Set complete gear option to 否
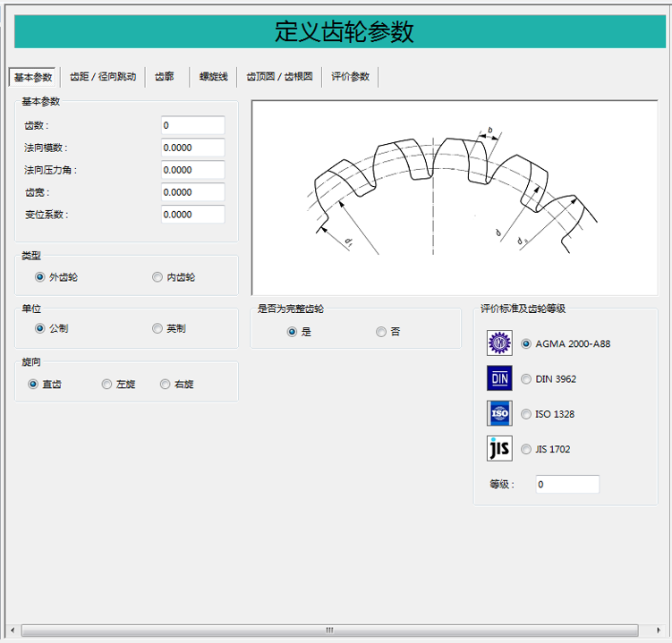Image resolution: width=672 pixels, height=643 pixels. [381, 332]
